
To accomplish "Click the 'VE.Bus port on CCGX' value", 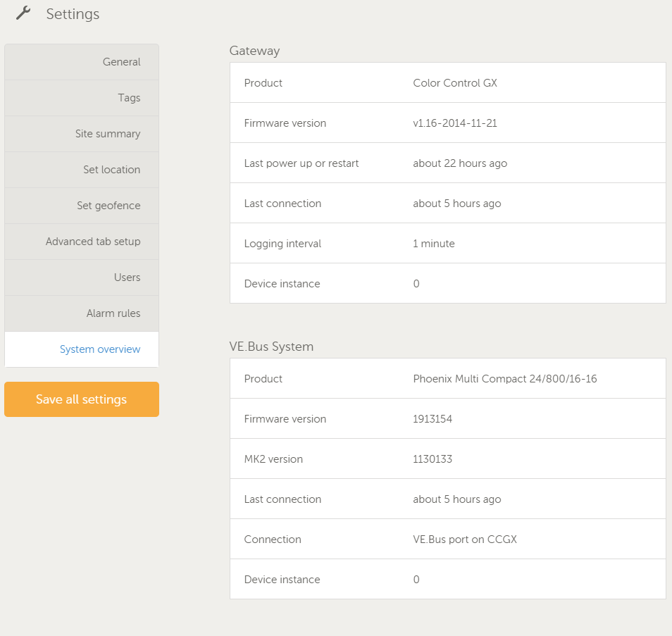I will click(x=465, y=539).
